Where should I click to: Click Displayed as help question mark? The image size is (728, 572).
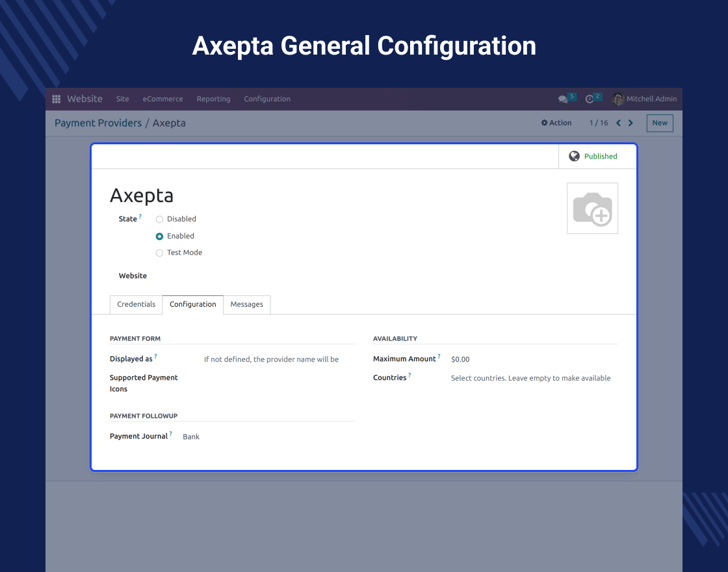pos(155,357)
